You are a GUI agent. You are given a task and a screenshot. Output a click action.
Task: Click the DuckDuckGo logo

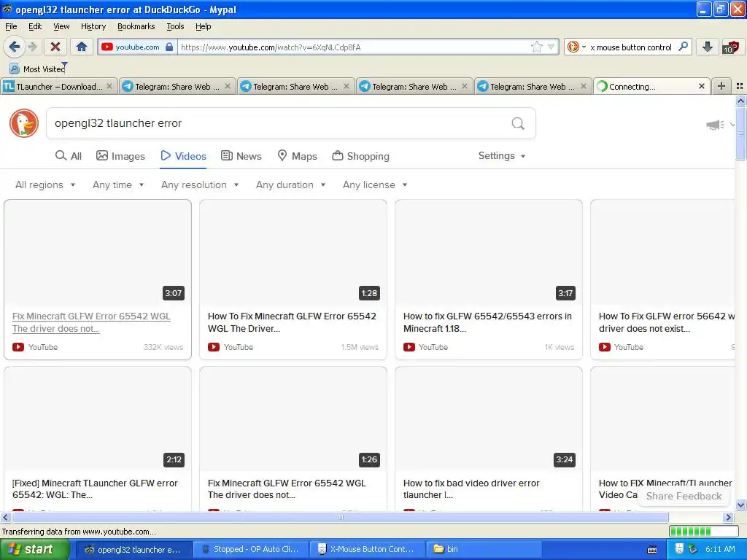pos(24,122)
